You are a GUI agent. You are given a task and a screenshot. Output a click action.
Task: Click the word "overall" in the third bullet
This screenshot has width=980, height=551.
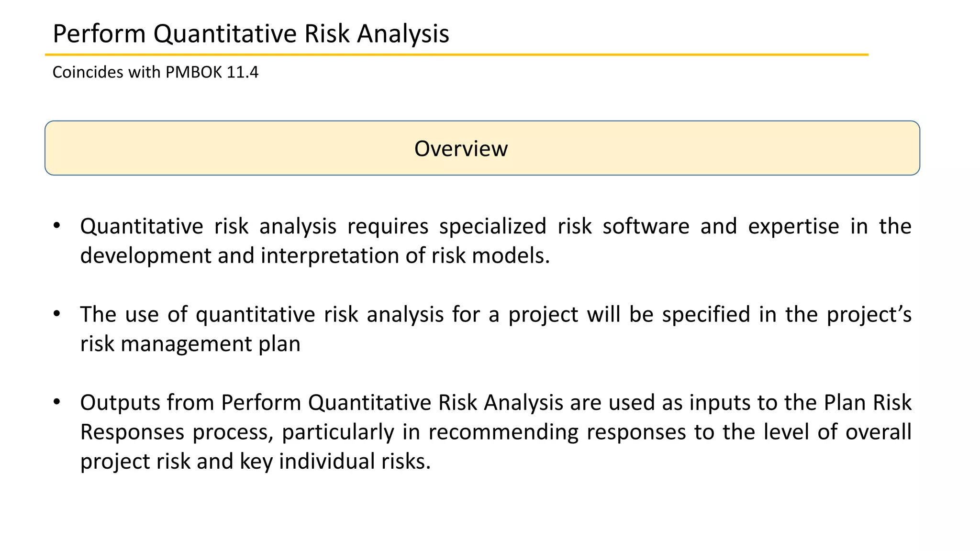(878, 432)
